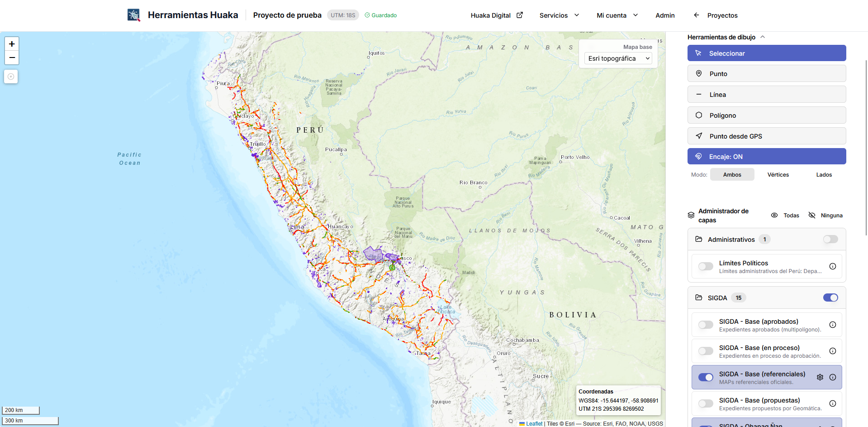
Task: Open the Mapa base dropdown
Action: tap(618, 58)
